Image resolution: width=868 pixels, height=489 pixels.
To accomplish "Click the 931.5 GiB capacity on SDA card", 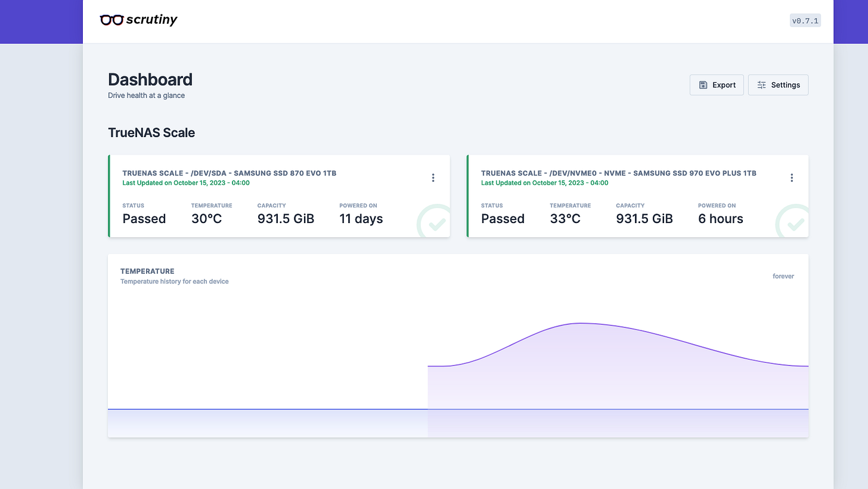I will point(286,219).
